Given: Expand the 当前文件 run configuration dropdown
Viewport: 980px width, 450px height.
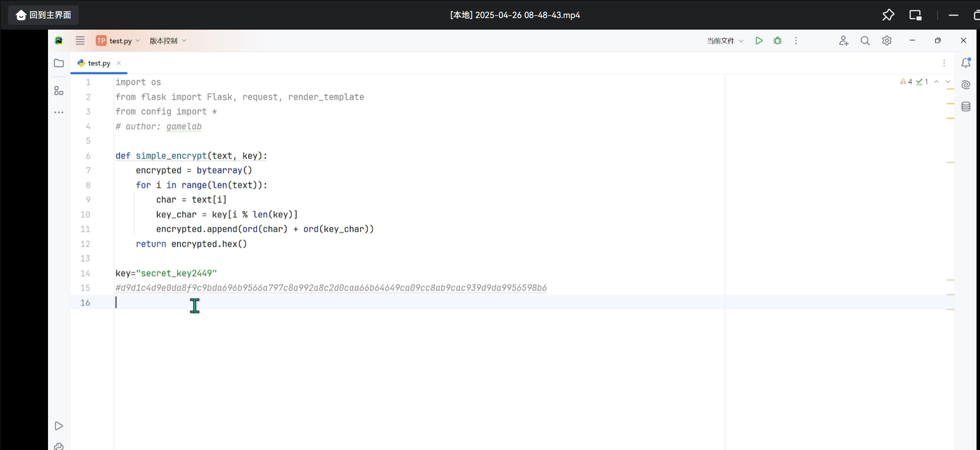Looking at the screenshot, I should [x=724, y=40].
